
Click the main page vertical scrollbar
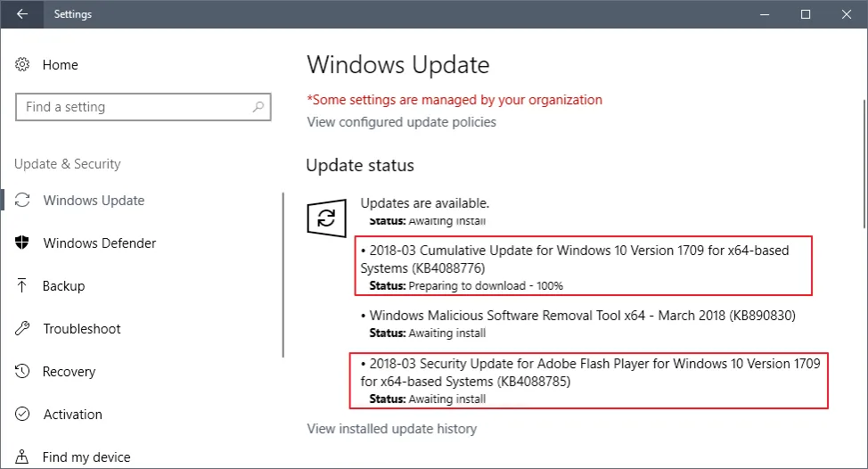point(864,163)
